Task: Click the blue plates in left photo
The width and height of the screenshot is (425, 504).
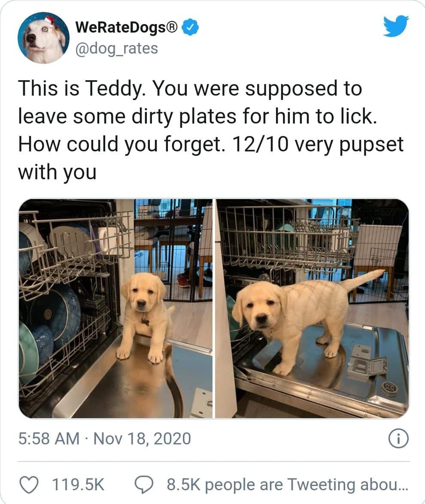Action: [x=52, y=328]
